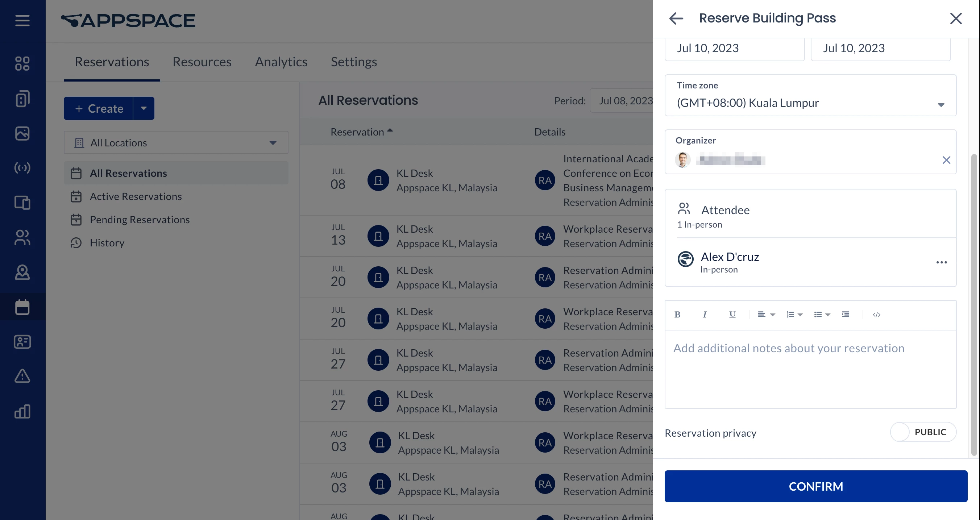Switch to the Resources tab
Viewport: 980px width, 520px height.
202,62
